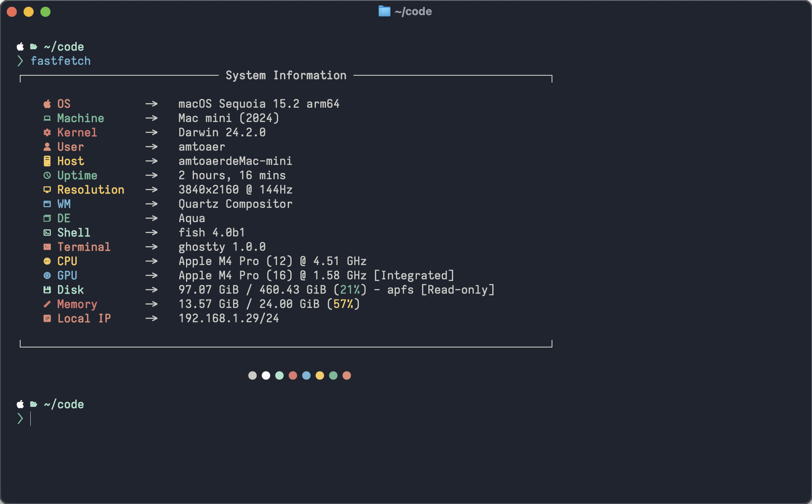The height and width of the screenshot is (504, 812).
Task: Click the Aqua value
Action: click(x=192, y=218)
